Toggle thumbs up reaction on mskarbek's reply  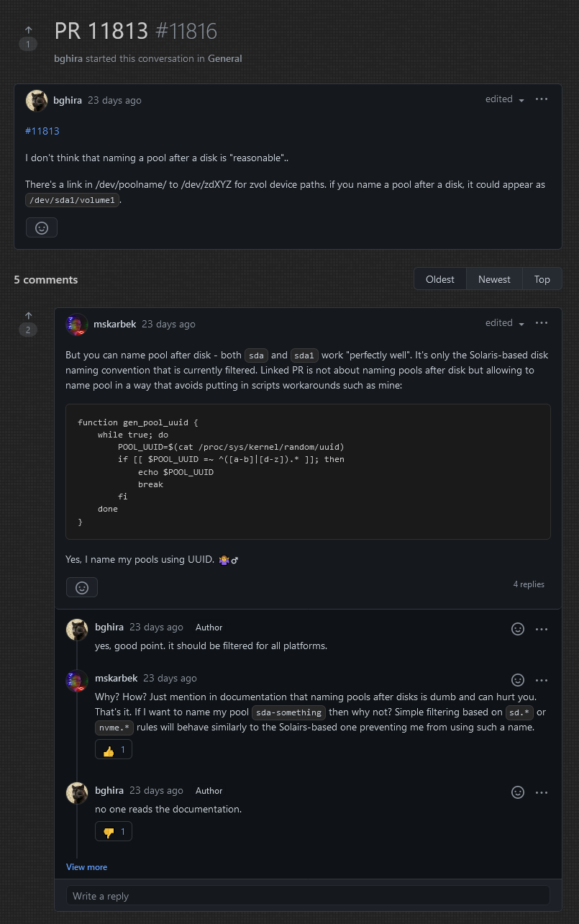114,750
